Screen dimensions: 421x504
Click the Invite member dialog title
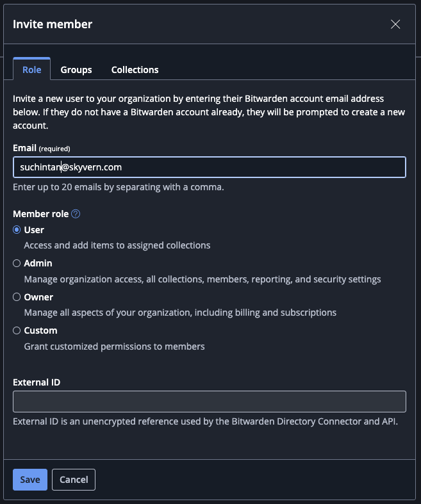tap(53, 24)
